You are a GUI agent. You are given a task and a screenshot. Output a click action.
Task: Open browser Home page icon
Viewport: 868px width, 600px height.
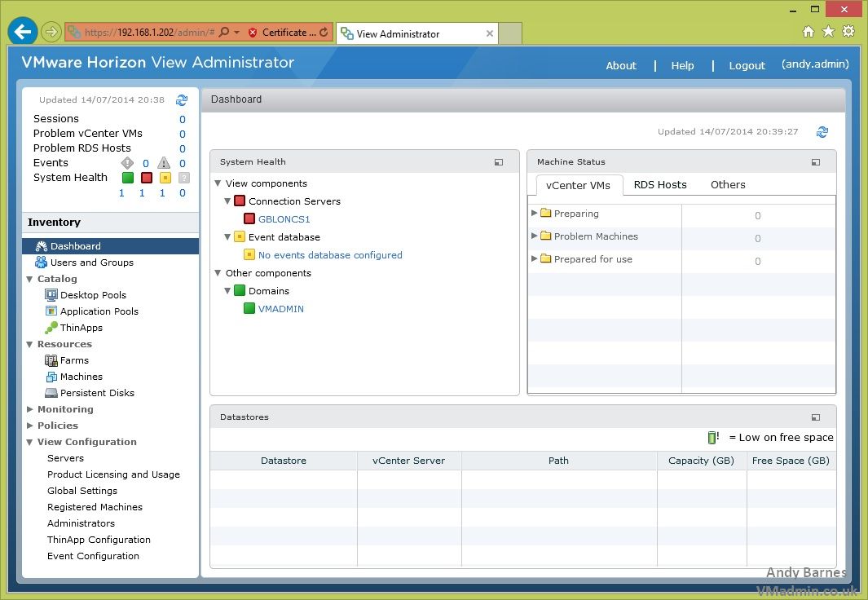tap(809, 31)
